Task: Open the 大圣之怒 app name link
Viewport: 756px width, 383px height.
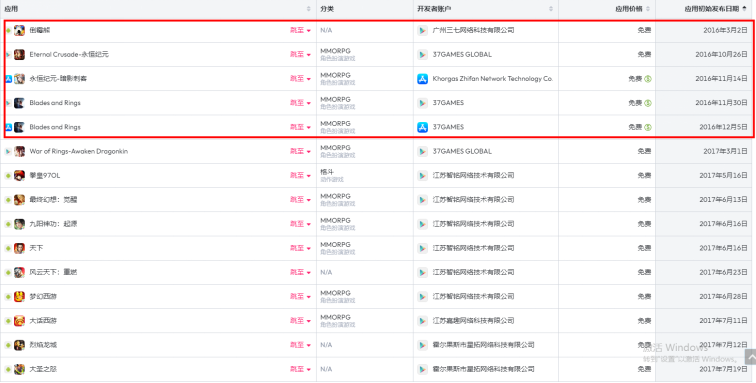Action: pyautogui.click(x=43, y=369)
